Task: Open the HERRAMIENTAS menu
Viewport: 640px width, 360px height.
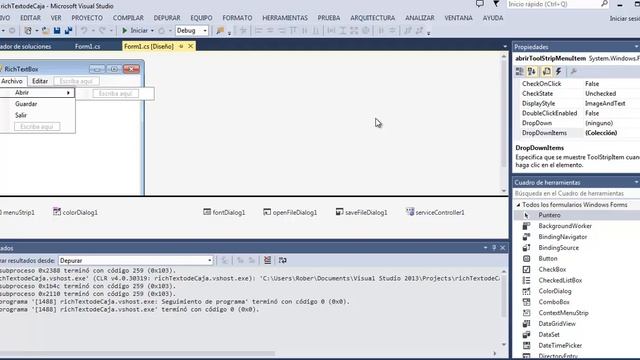Action: click(285, 18)
